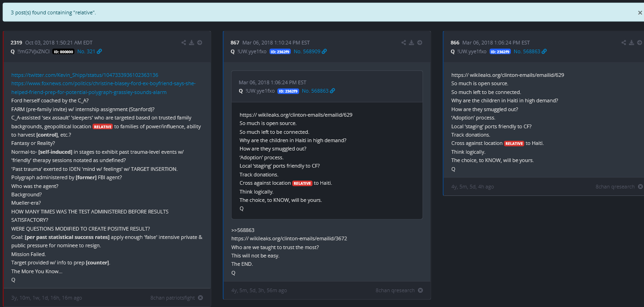Click the line 'This will not be easy.' in post 867
This screenshot has height=307, width=644.
(x=256, y=256)
